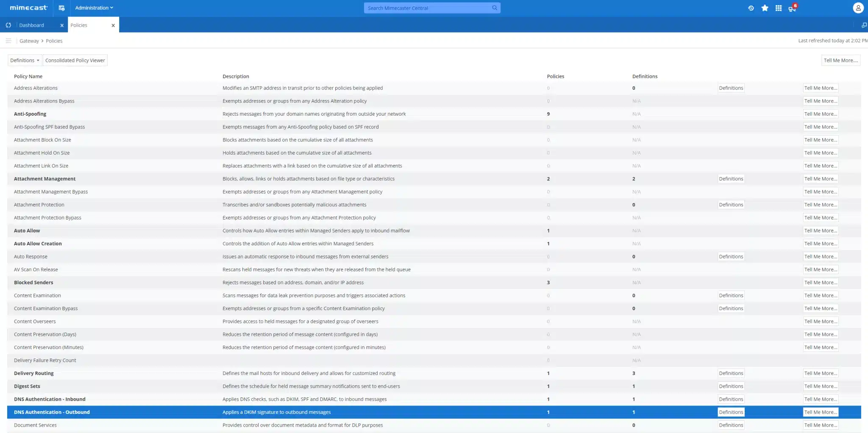Open the Blocked Senders policy row

pos(33,283)
